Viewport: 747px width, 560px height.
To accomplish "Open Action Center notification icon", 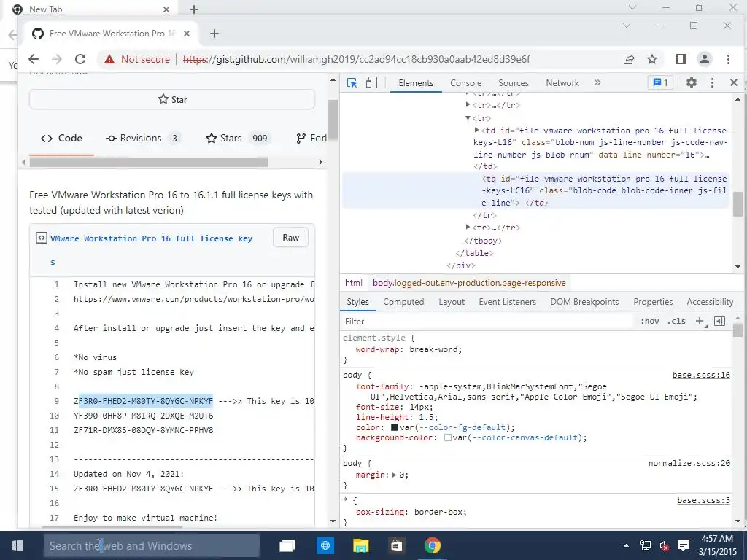I will [x=684, y=545].
